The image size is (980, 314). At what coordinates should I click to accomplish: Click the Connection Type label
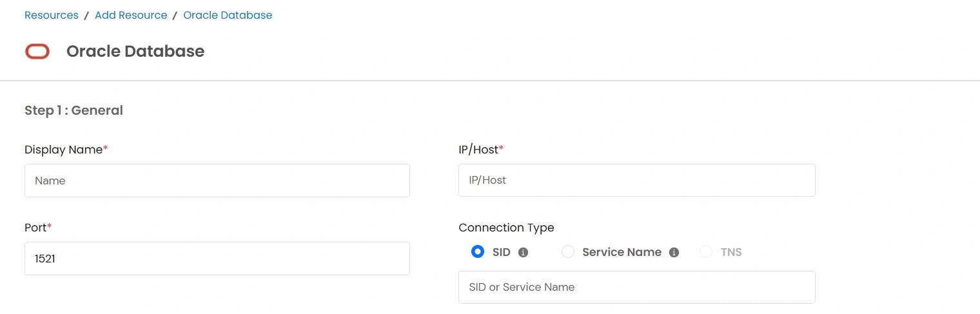pos(506,228)
